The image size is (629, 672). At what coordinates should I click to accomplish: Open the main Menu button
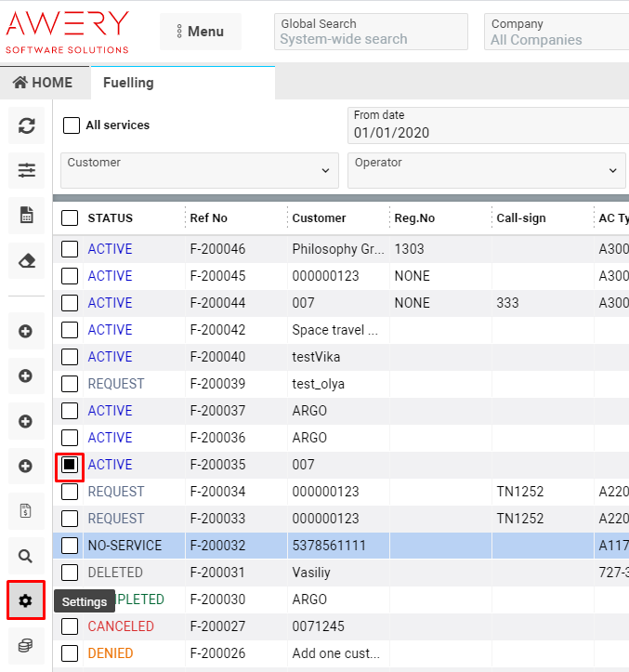point(200,32)
